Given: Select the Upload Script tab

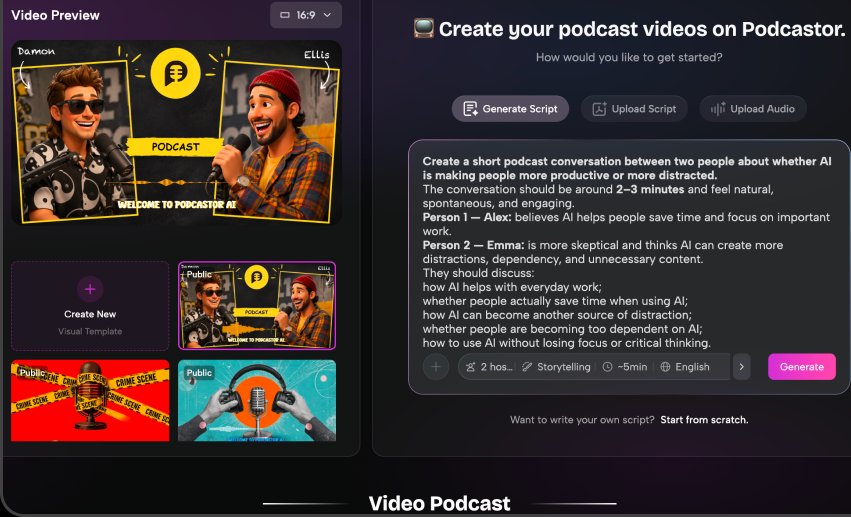Looking at the screenshot, I should 634,109.
